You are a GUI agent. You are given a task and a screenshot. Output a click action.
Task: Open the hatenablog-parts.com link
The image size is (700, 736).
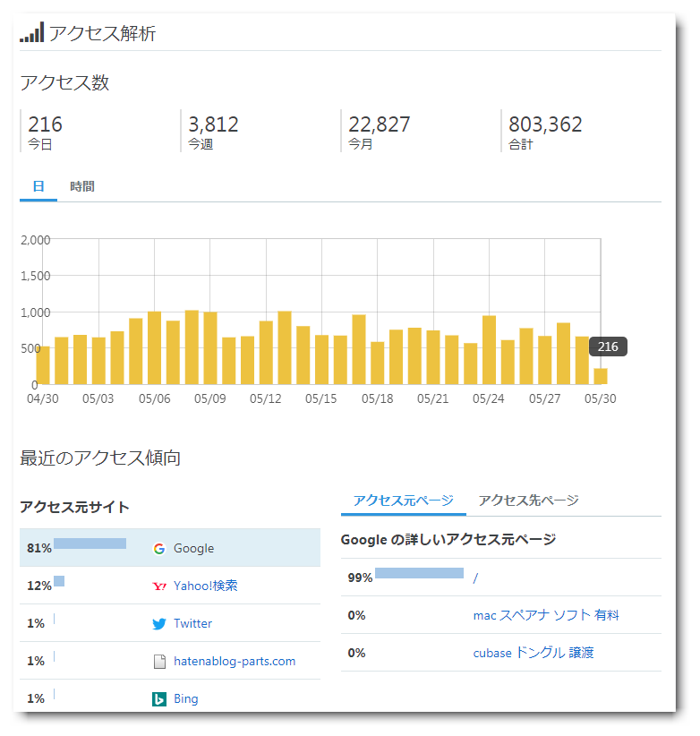[x=235, y=661]
